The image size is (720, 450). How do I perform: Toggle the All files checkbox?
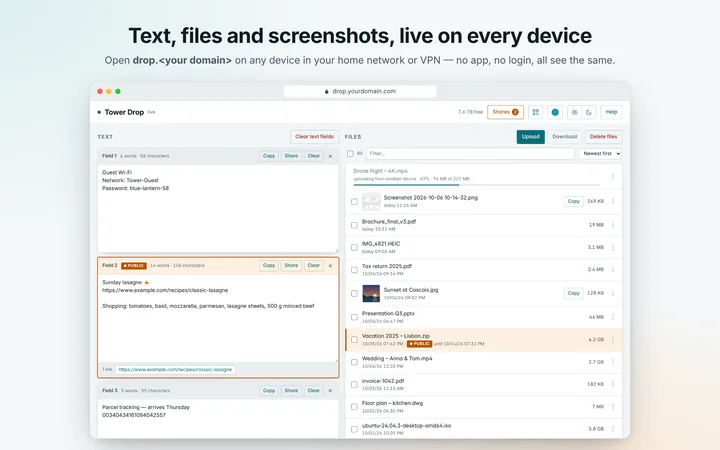point(350,154)
